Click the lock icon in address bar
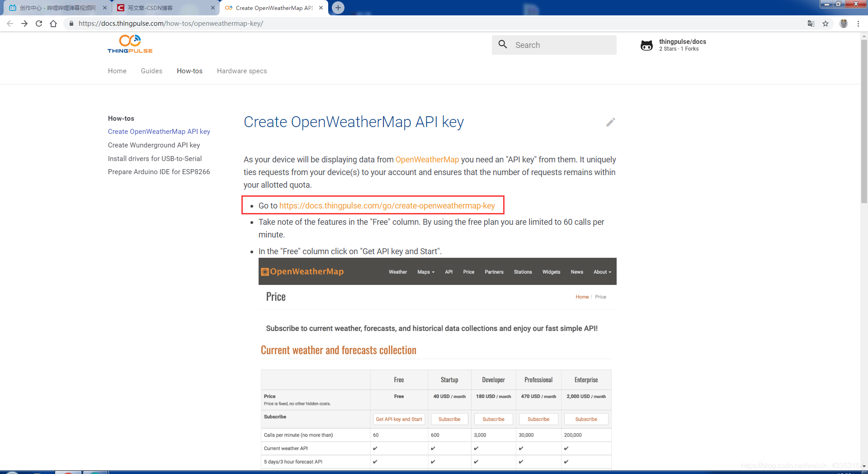 pos(71,24)
